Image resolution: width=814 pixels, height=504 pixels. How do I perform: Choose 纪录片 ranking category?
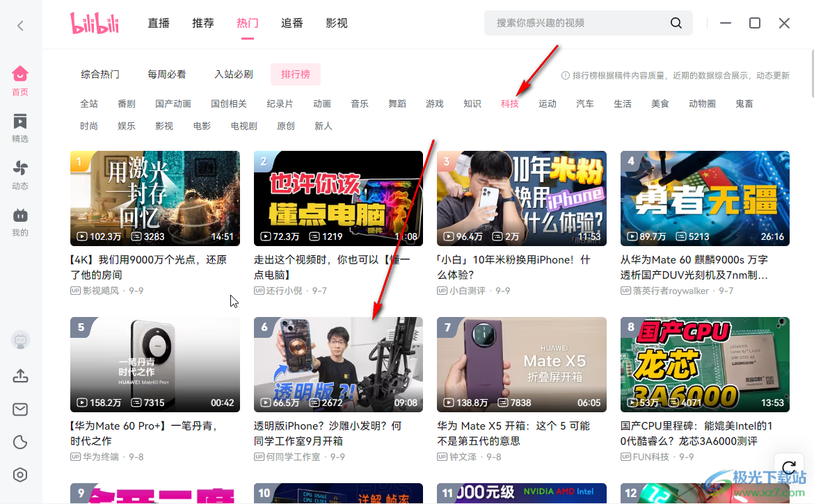pyautogui.click(x=280, y=104)
